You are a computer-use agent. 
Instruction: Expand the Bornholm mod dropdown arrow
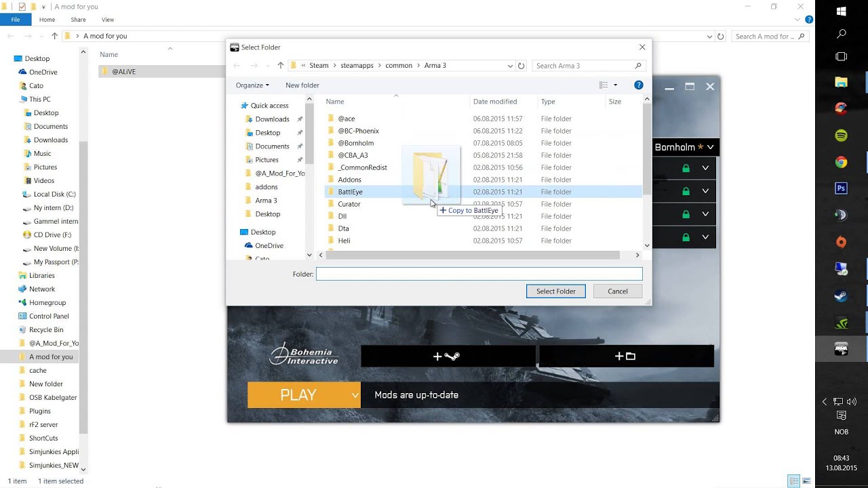click(710, 147)
